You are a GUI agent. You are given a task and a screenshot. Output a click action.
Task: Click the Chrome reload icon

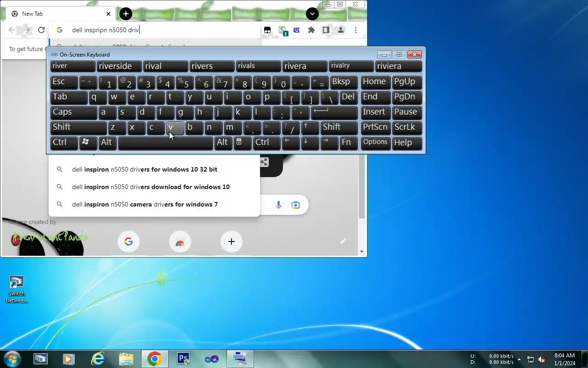click(41, 30)
